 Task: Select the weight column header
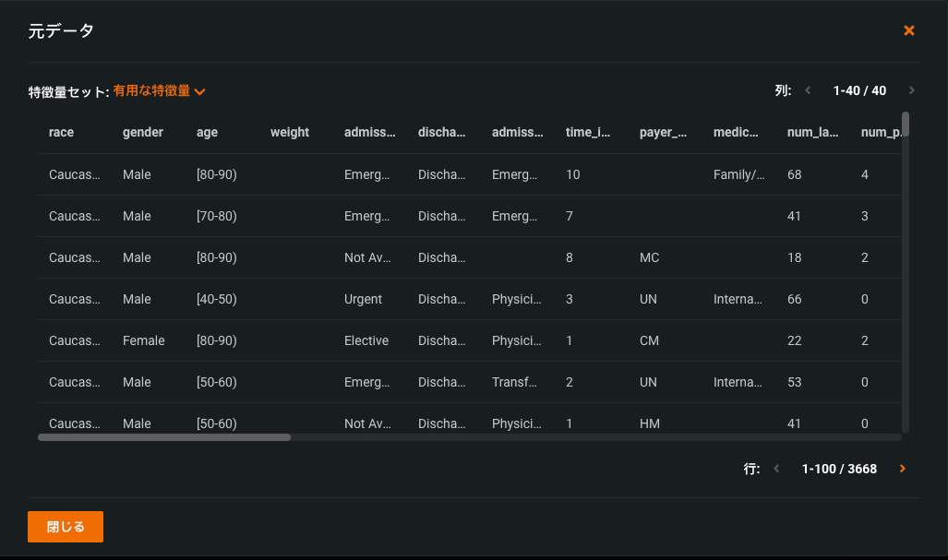290,133
